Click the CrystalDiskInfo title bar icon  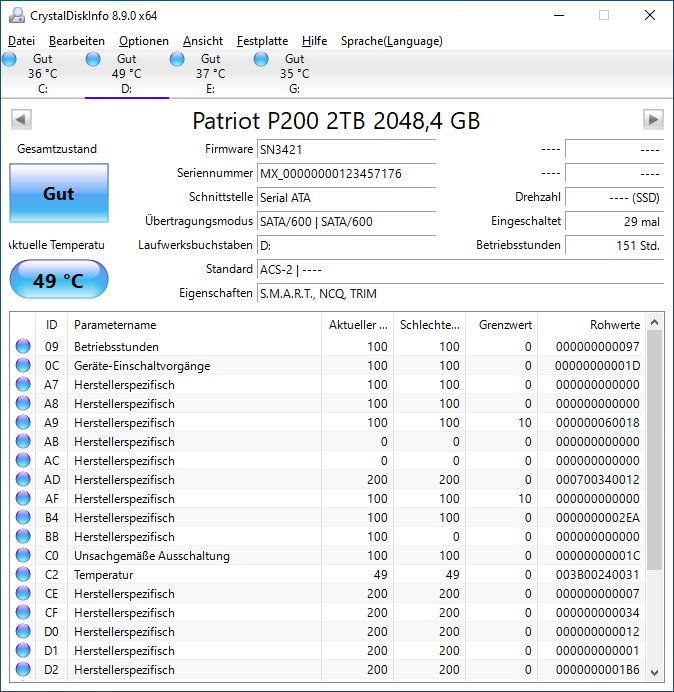coord(17,15)
